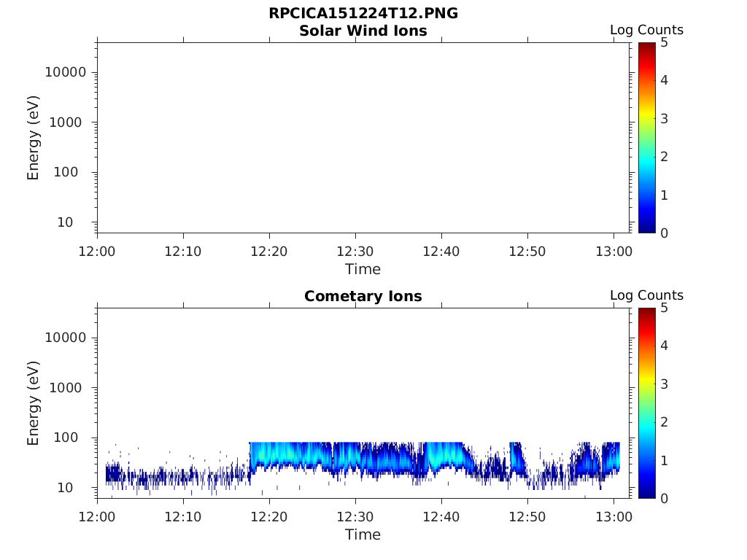
Task: Select Energy (eV) axis label of Cometary Ions plot
Action: (33, 403)
